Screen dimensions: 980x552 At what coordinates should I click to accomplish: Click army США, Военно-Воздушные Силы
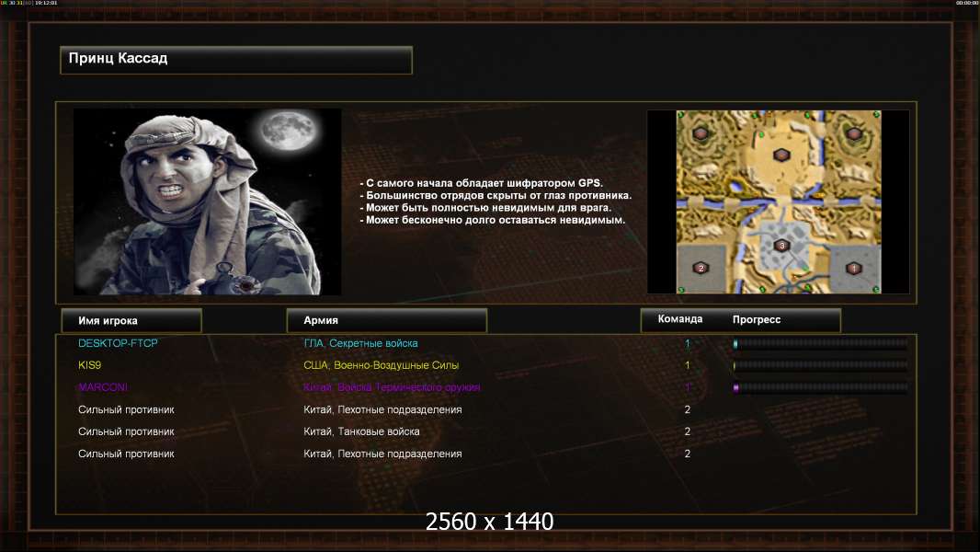(x=381, y=365)
